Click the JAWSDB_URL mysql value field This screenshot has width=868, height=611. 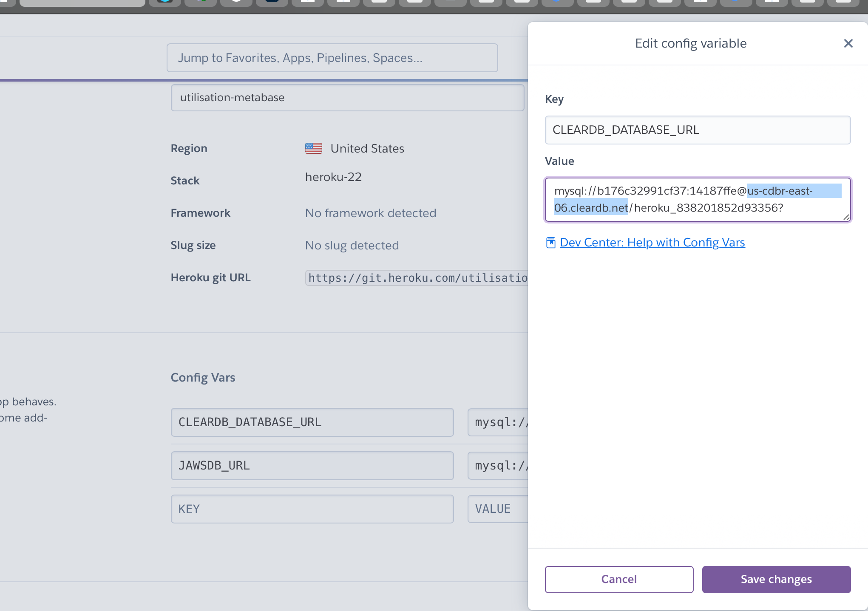click(498, 466)
